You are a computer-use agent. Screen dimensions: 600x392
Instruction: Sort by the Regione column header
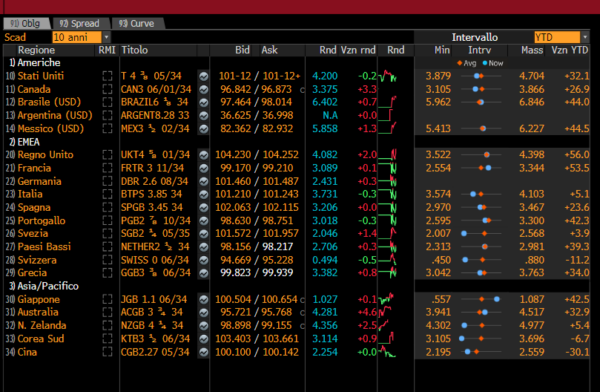click(36, 50)
